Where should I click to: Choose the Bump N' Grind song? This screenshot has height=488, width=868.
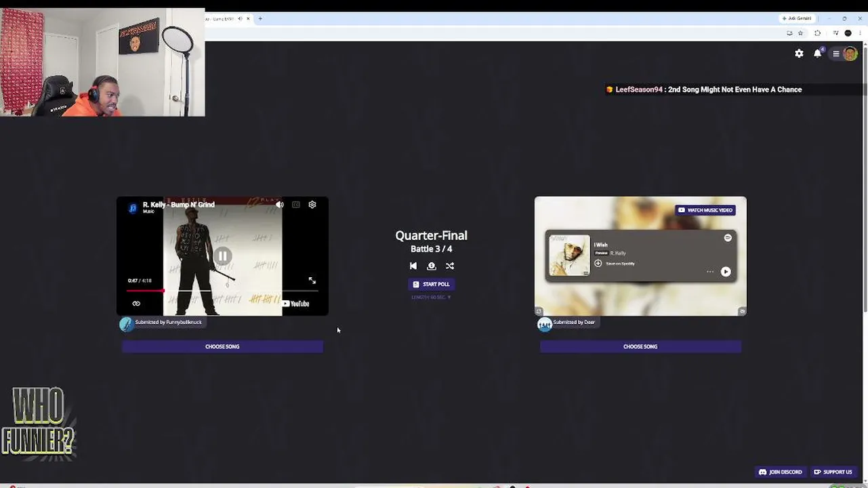click(222, 346)
